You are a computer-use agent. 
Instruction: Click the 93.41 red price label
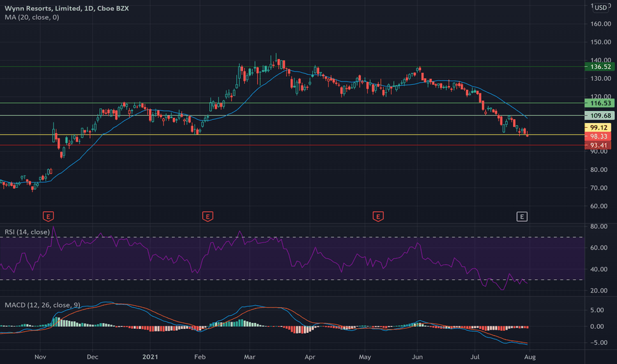pyautogui.click(x=598, y=146)
